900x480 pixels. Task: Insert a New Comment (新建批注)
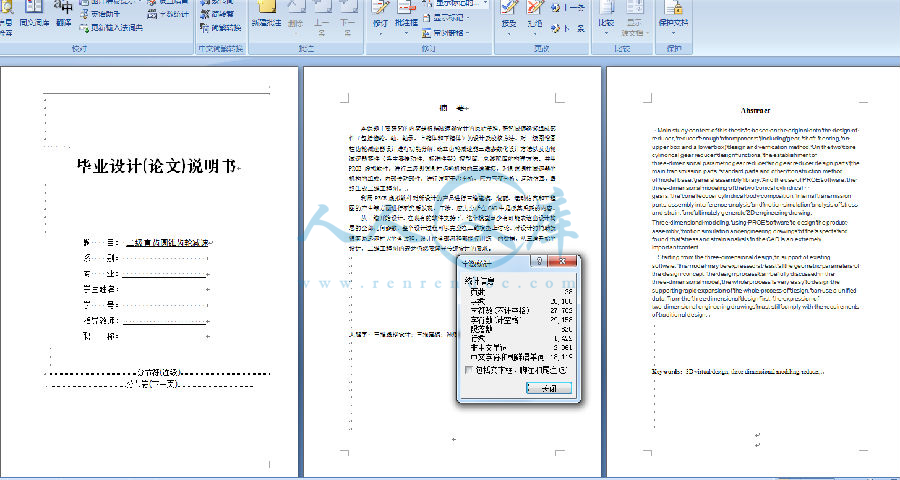266,15
